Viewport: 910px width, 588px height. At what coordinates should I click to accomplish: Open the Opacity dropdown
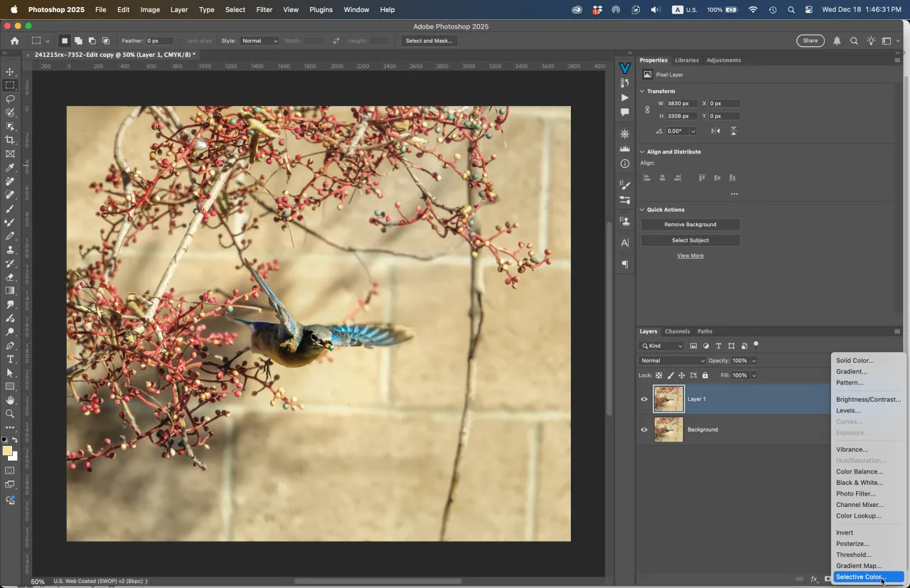(754, 360)
